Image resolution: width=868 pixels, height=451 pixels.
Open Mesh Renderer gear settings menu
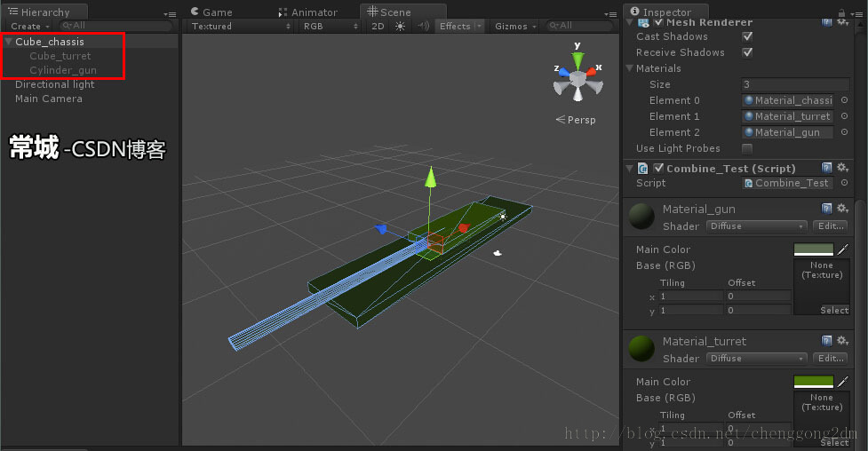click(x=842, y=22)
